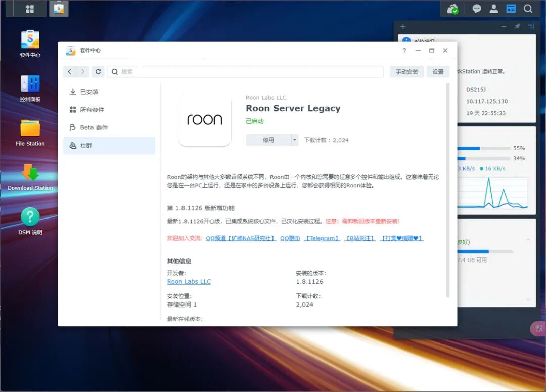Open Package Center 设置
Image resolution: width=546 pixels, height=392 pixels.
pos(438,72)
